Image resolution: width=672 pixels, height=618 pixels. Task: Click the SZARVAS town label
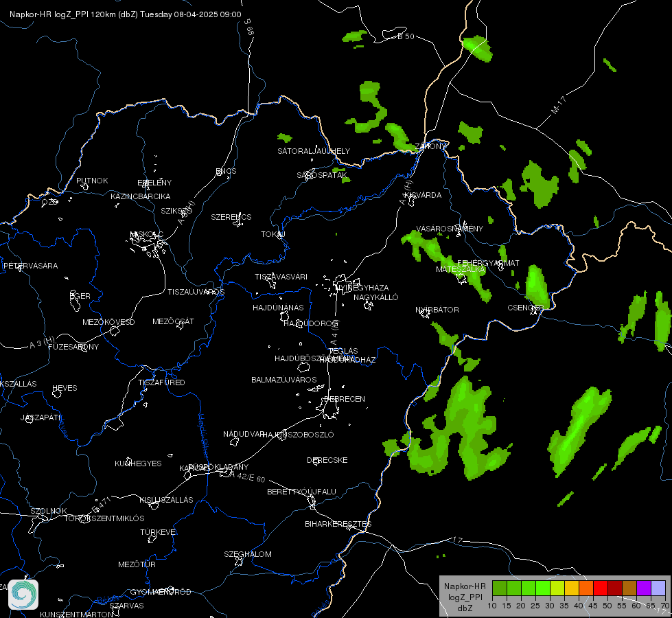point(126,606)
